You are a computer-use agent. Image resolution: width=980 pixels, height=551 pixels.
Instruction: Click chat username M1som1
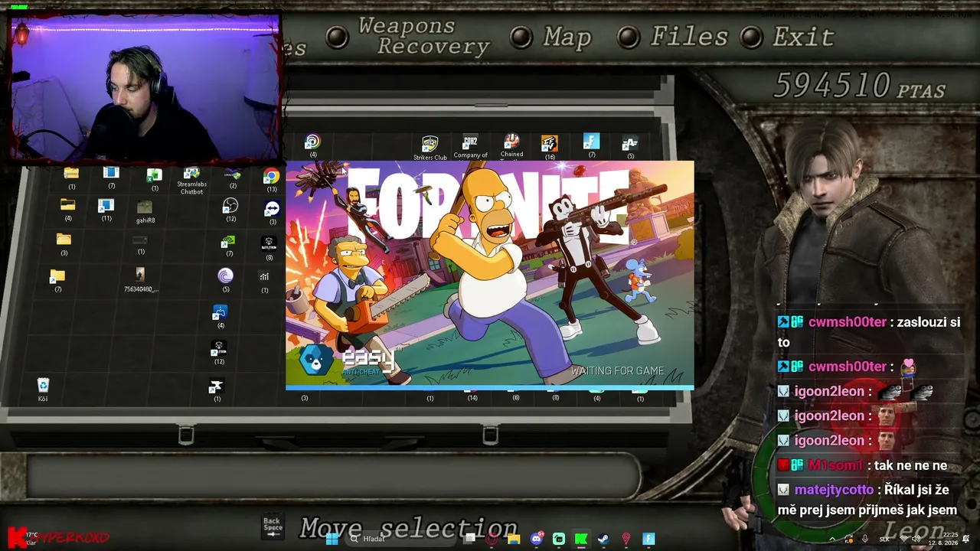tap(835, 465)
